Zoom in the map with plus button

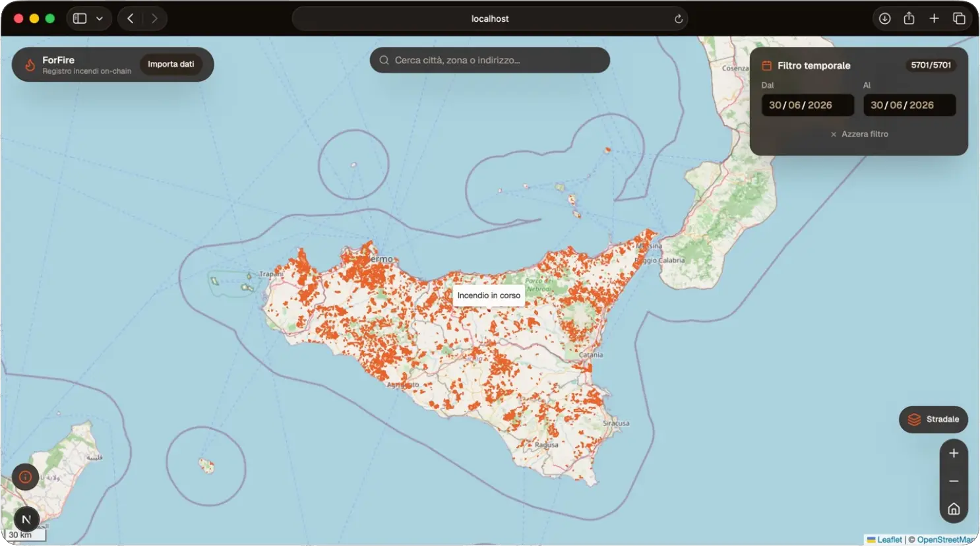[954, 453]
